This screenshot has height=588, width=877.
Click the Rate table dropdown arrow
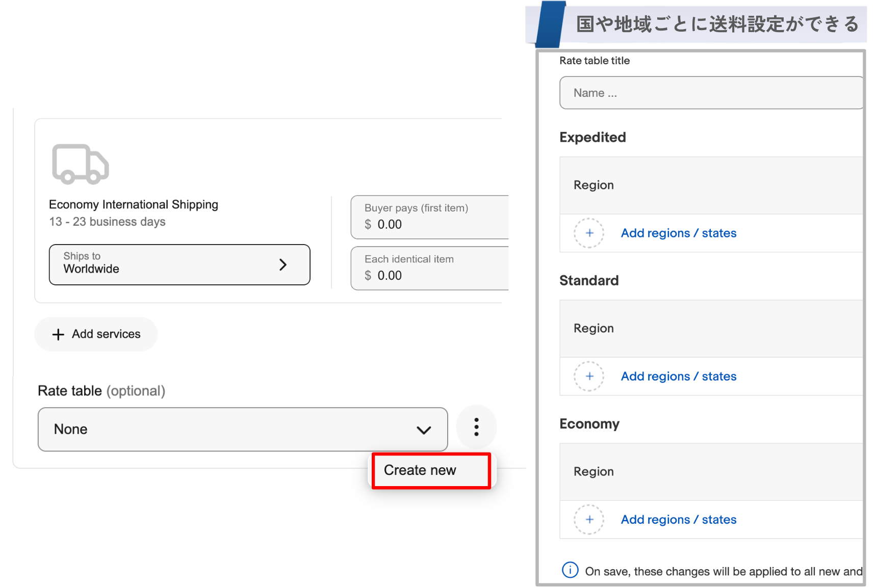(424, 430)
